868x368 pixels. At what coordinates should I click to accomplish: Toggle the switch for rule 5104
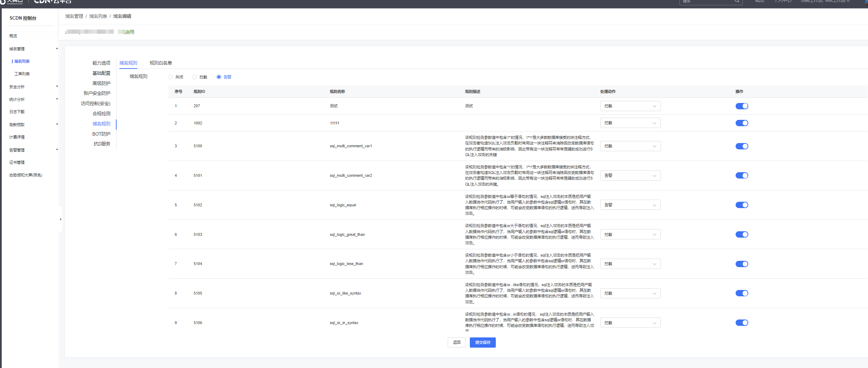[742, 264]
